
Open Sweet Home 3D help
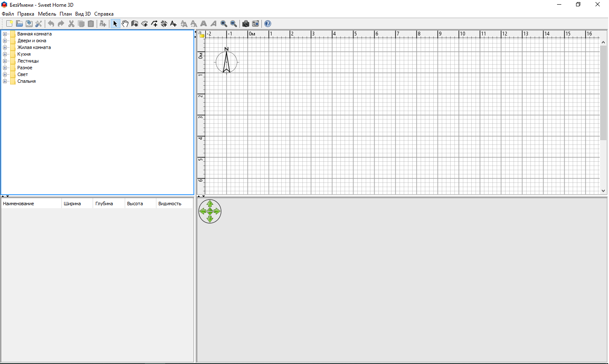coord(268,24)
